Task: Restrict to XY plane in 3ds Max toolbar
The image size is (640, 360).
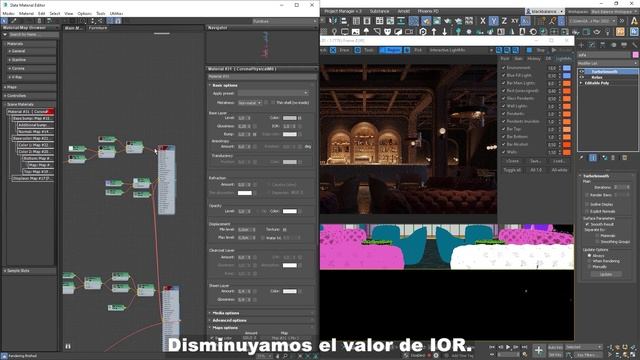Action: pos(515,21)
